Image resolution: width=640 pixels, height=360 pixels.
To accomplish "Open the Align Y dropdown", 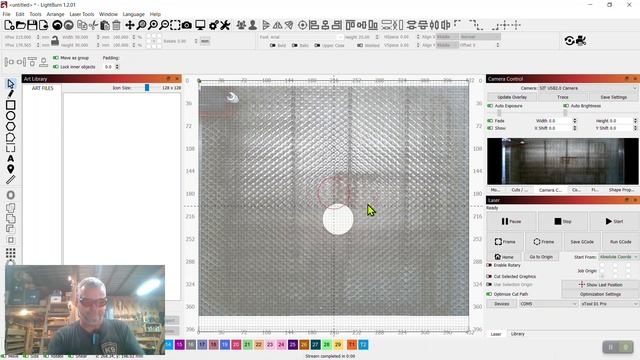I will [447, 45].
